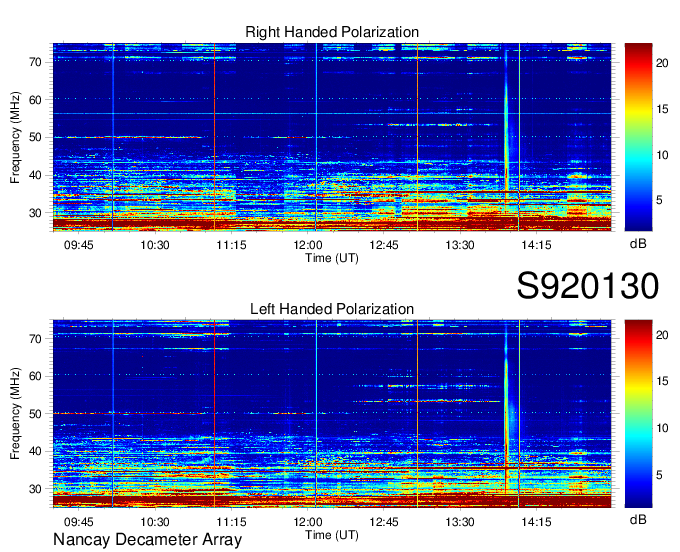
Task: Click the 70 MHz tick of Left Handed plot
Action: pyautogui.click(x=36, y=339)
